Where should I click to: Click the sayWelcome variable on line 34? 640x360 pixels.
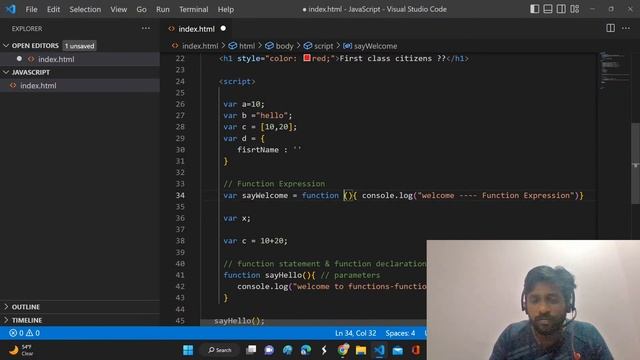(265, 195)
